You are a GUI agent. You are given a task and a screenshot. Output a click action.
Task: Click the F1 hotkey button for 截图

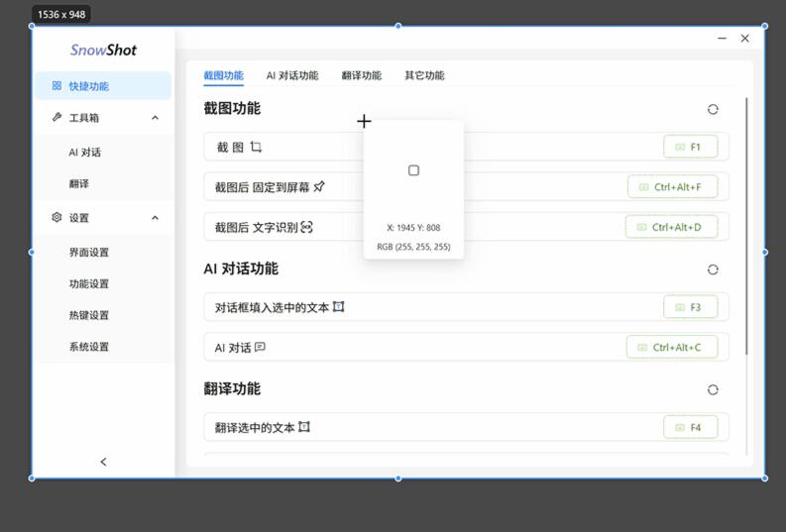coord(690,147)
